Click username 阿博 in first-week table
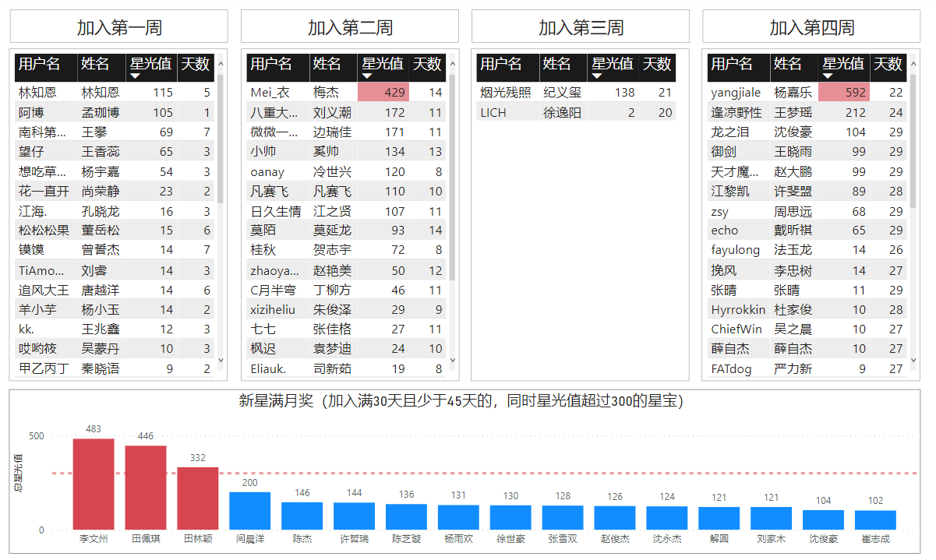This screenshot has height=560, width=936. point(31,112)
